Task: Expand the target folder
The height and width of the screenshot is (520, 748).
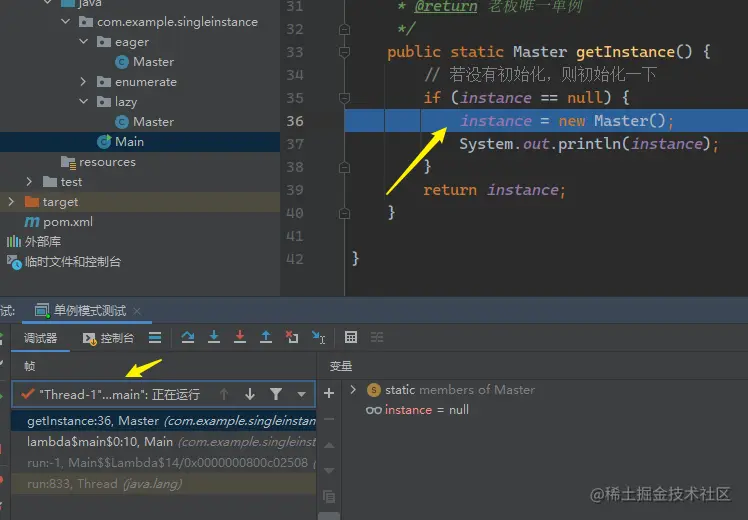Action: click(11, 202)
